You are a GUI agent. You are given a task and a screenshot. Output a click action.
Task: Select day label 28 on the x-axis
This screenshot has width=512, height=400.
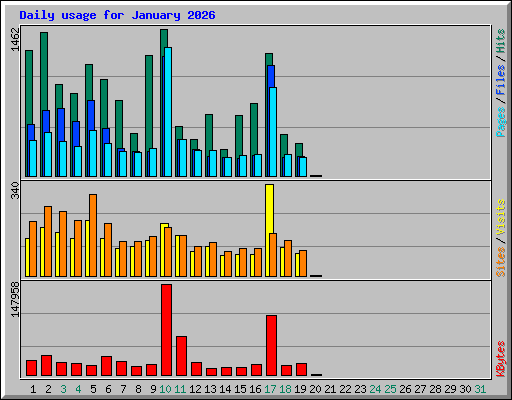click(x=435, y=389)
